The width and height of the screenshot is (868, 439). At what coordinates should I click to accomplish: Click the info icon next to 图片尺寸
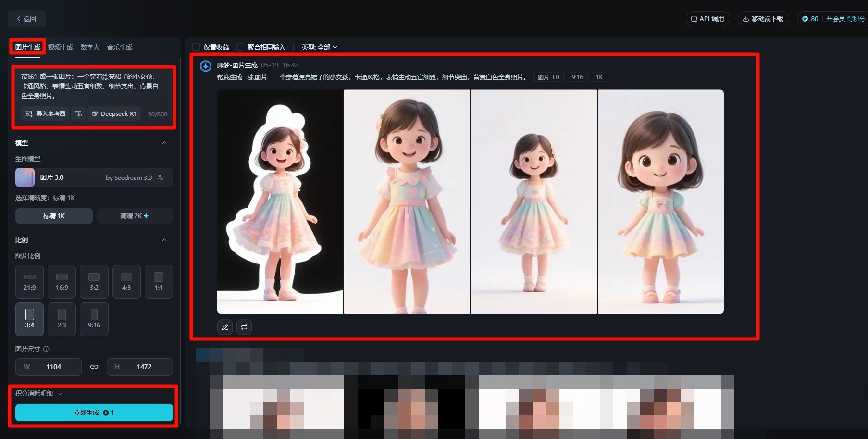click(46, 349)
